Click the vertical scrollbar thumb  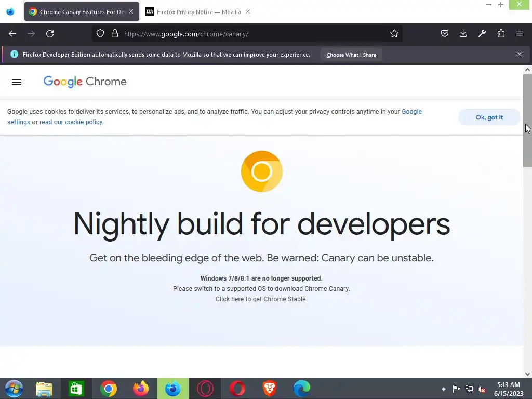(527, 121)
